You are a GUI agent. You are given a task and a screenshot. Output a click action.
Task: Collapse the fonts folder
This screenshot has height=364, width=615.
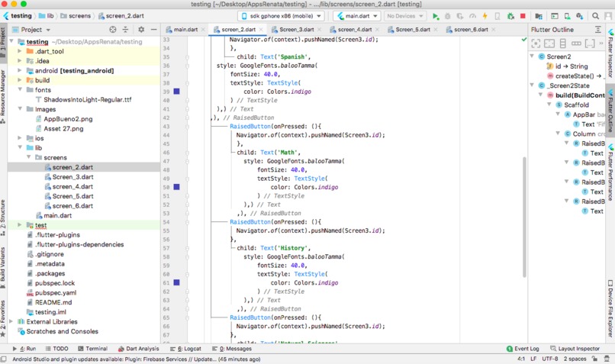coord(20,90)
